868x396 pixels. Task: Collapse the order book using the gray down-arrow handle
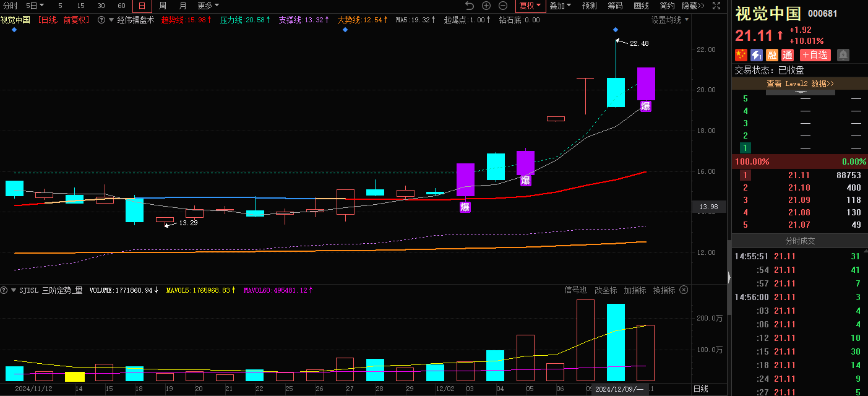click(800, 92)
